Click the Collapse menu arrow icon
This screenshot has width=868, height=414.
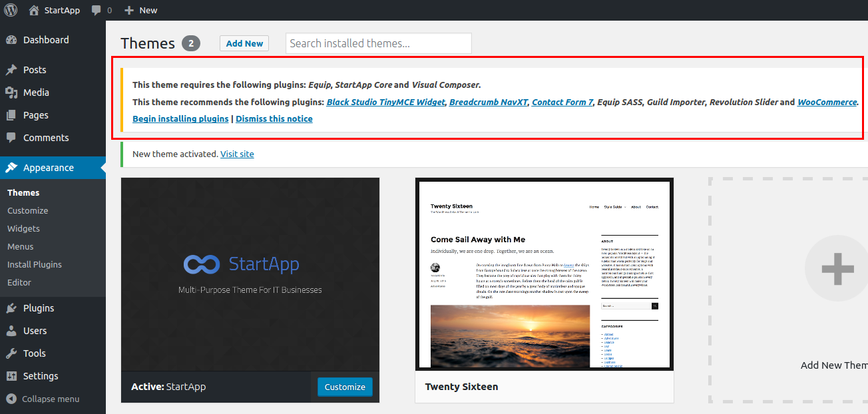11,399
